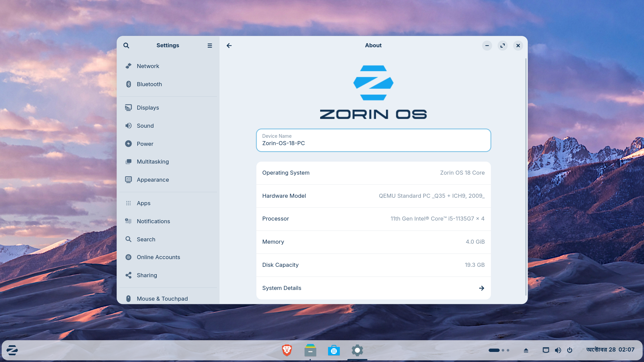Open the Settings hamburger menu

[210, 46]
